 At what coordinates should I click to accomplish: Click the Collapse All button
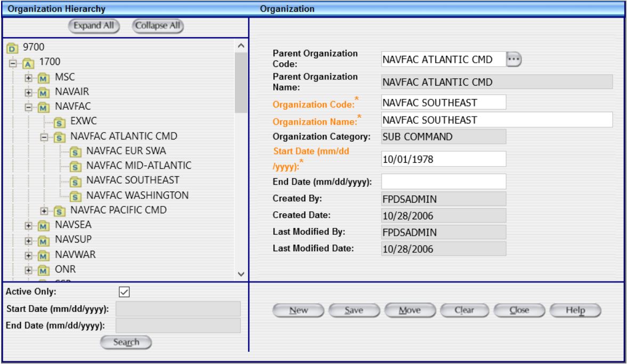tap(158, 26)
